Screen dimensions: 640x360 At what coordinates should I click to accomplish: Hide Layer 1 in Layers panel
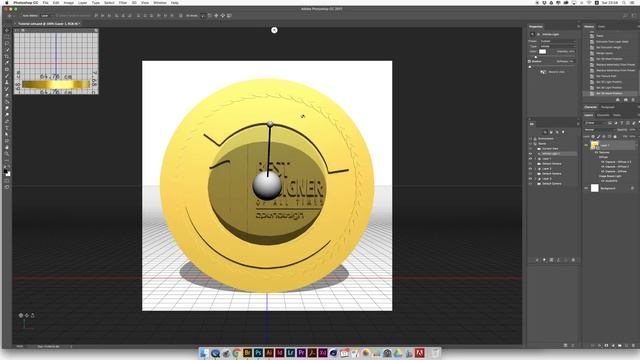pyautogui.click(x=587, y=145)
